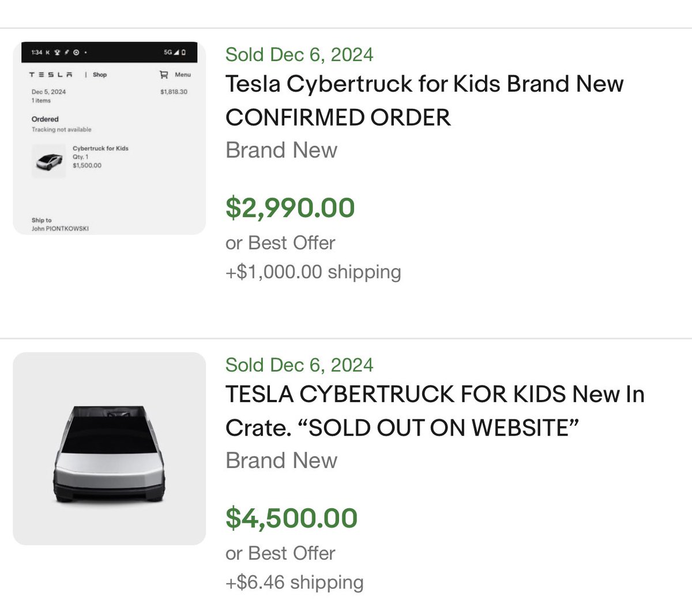Click the trophy icon in the status bar
The width and height of the screenshot is (692, 616).
57,52
